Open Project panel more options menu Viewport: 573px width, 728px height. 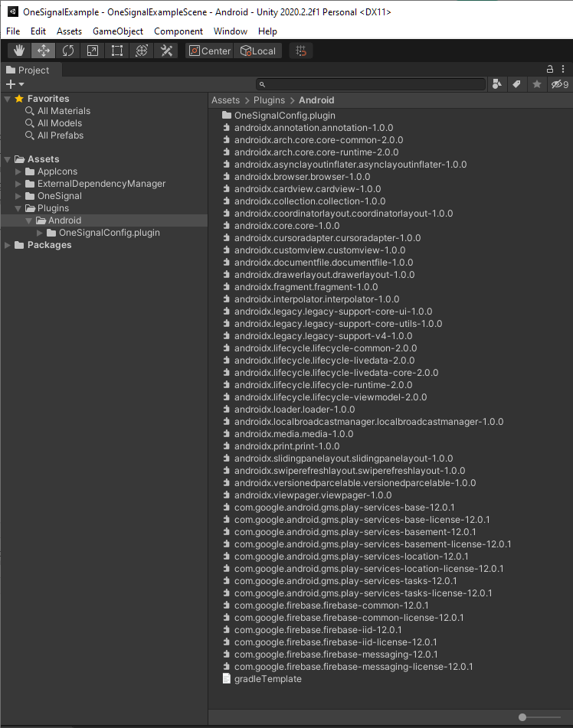point(563,69)
